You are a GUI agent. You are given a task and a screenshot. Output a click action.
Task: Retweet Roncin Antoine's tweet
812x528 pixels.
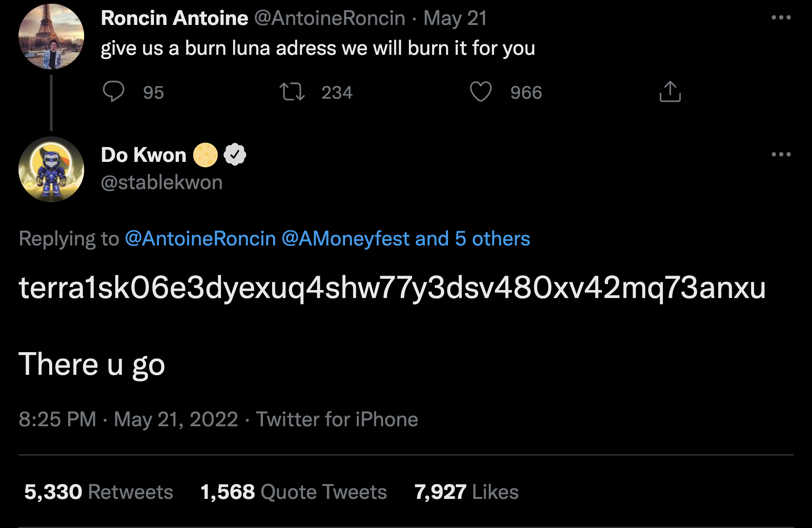[292, 92]
